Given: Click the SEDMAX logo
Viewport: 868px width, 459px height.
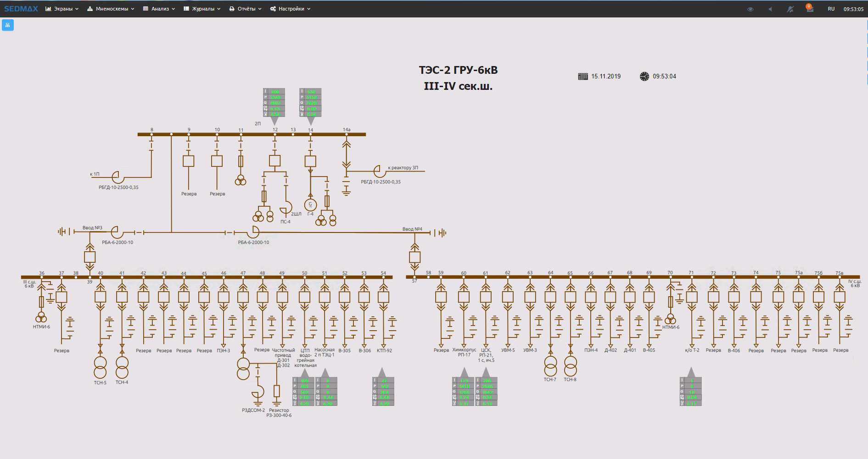Looking at the screenshot, I should 21,9.
